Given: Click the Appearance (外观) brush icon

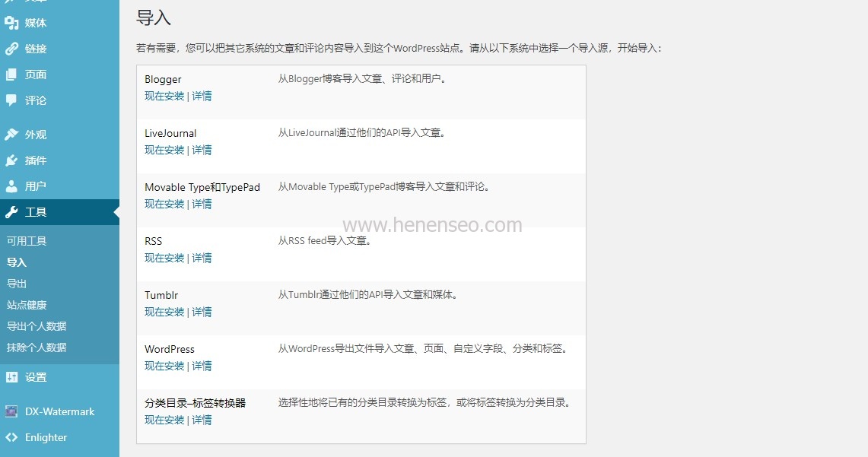Looking at the screenshot, I should [11, 135].
